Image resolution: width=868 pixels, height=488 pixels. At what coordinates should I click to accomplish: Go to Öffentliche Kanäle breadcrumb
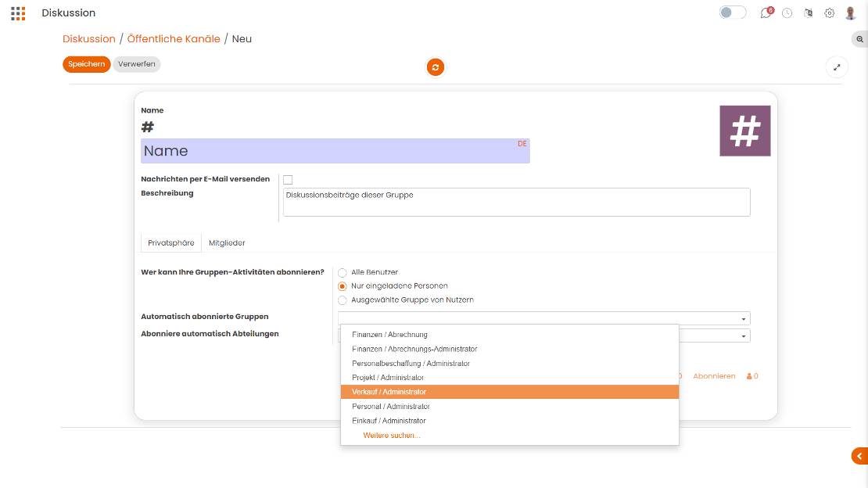[x=174, y=39]
